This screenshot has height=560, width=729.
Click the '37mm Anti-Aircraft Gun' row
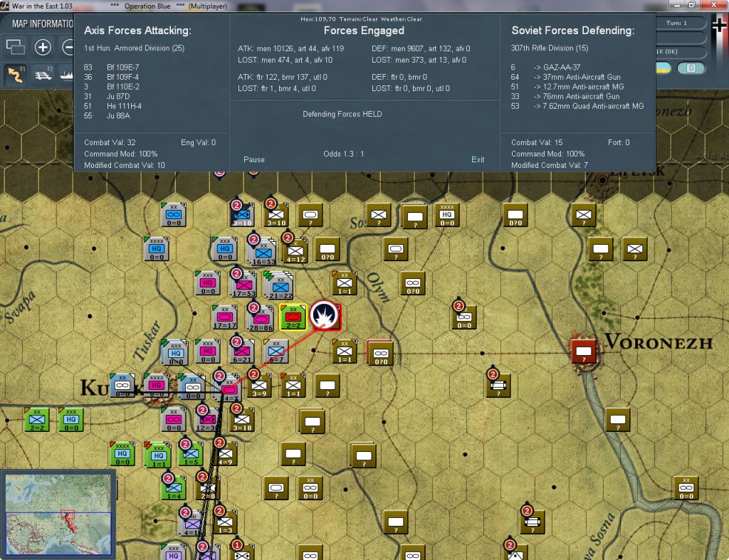(x=565, y=77)
